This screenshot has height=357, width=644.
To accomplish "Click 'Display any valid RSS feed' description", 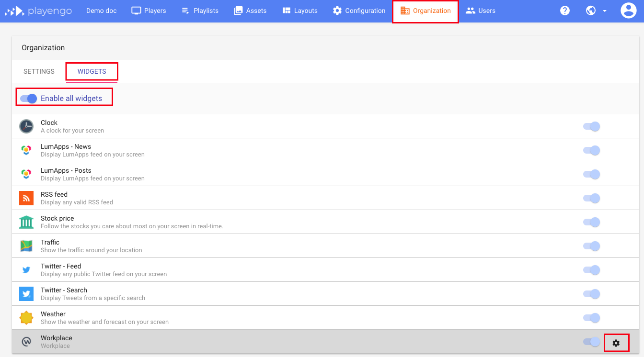I will click(77, 202).
